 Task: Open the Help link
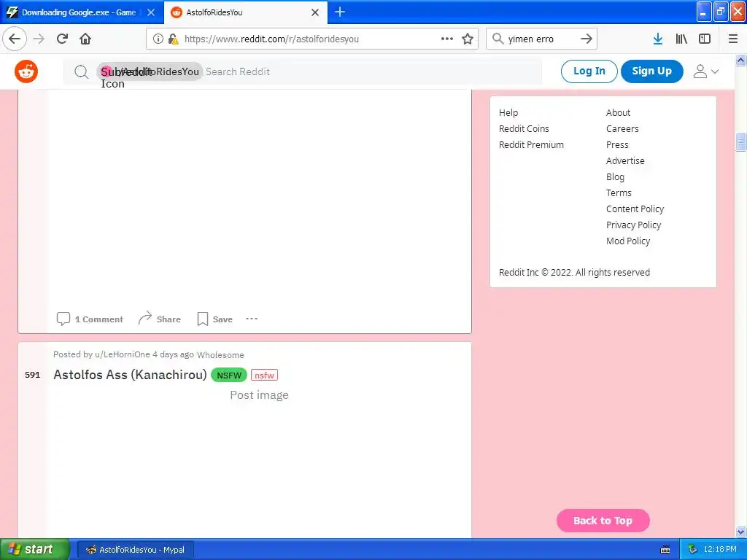(508, 113)
